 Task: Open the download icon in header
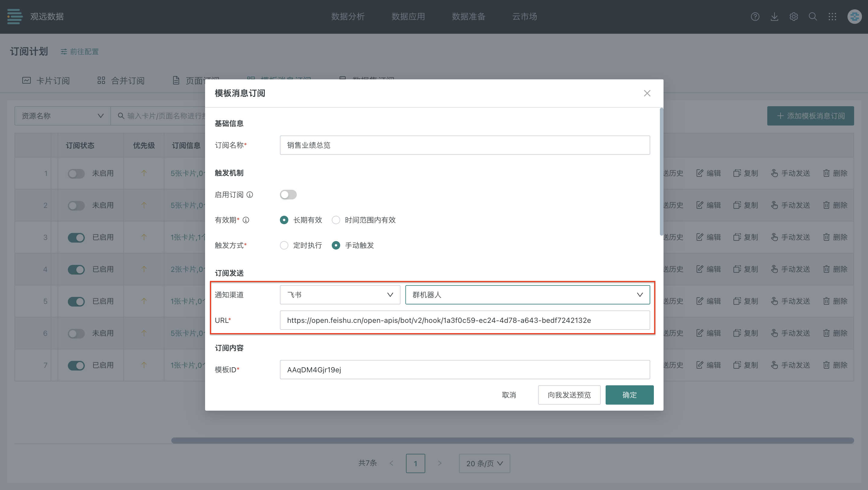click(774, 17)
